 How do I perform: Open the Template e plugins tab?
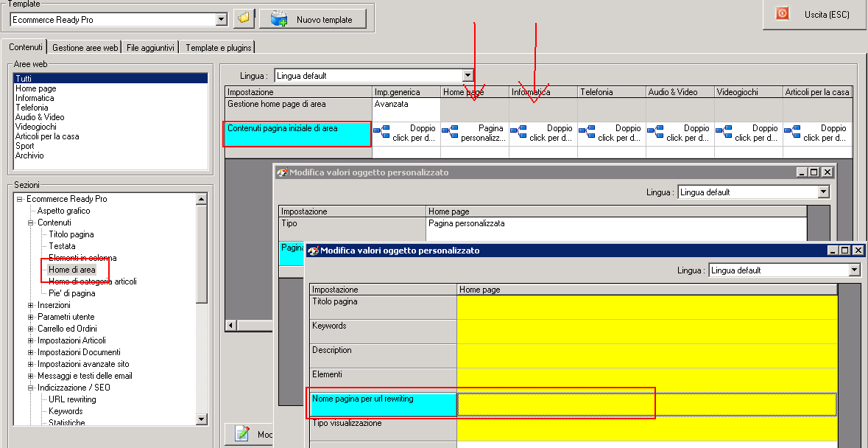coord(219,47)
